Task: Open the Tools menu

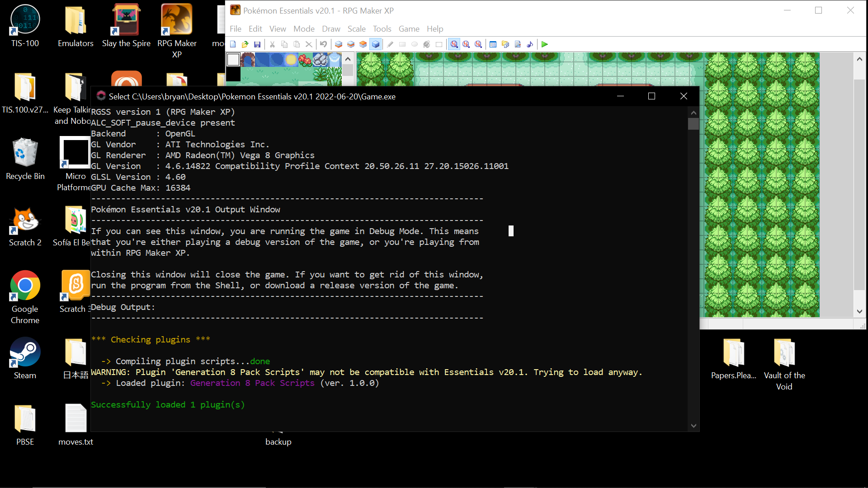Action: tap(382, 29)
